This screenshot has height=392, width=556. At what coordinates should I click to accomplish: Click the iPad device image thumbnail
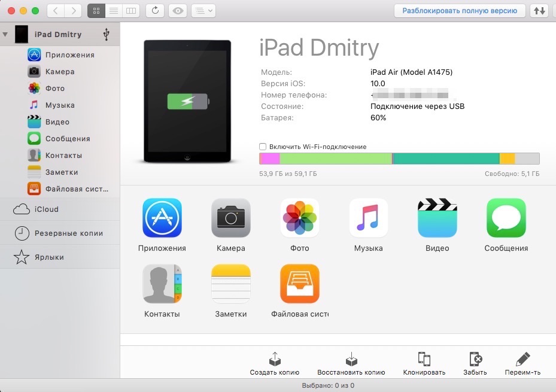point(187,102)
